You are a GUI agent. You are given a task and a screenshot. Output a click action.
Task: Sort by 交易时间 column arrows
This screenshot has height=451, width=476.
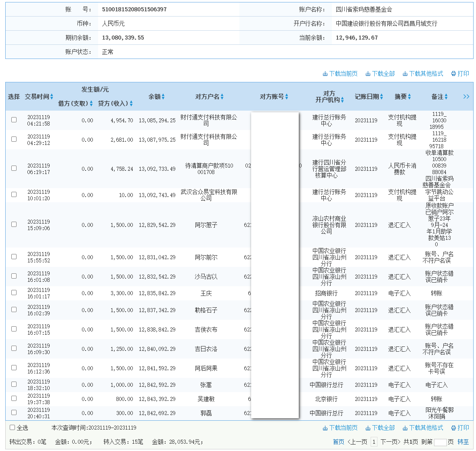click(x=52, y=96)
